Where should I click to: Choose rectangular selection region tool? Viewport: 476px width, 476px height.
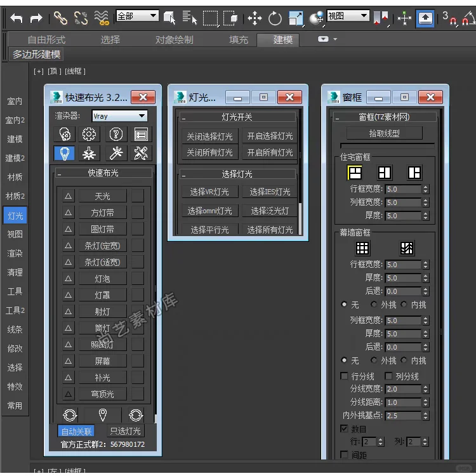point(211,18)
